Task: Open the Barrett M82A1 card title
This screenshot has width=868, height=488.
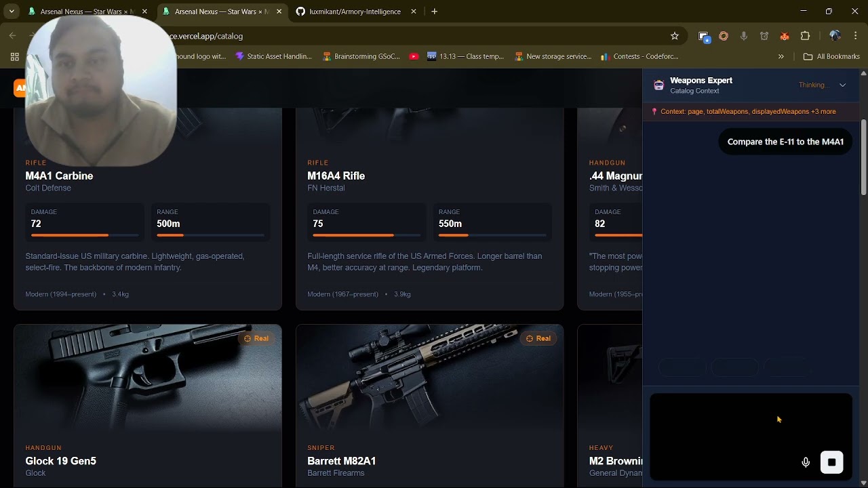Action: [341, 461]
